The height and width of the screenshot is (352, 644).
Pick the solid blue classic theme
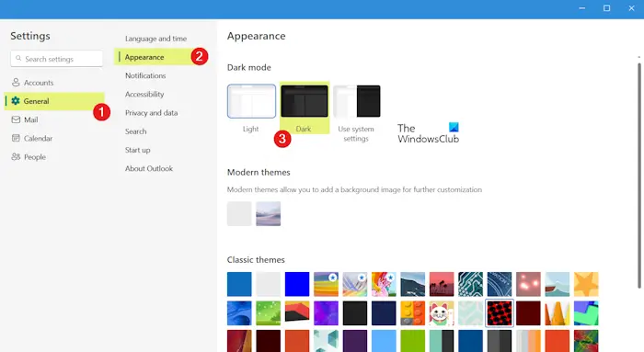coord(297,284)
